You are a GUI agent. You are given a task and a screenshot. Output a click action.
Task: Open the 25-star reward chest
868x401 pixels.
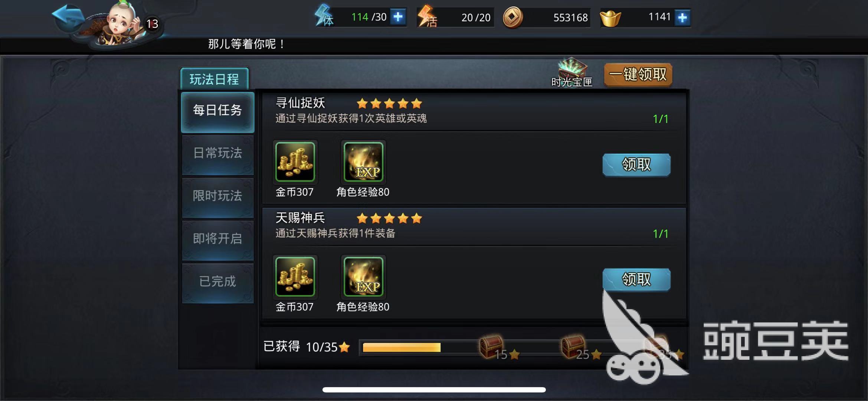(x=573, y=346)
